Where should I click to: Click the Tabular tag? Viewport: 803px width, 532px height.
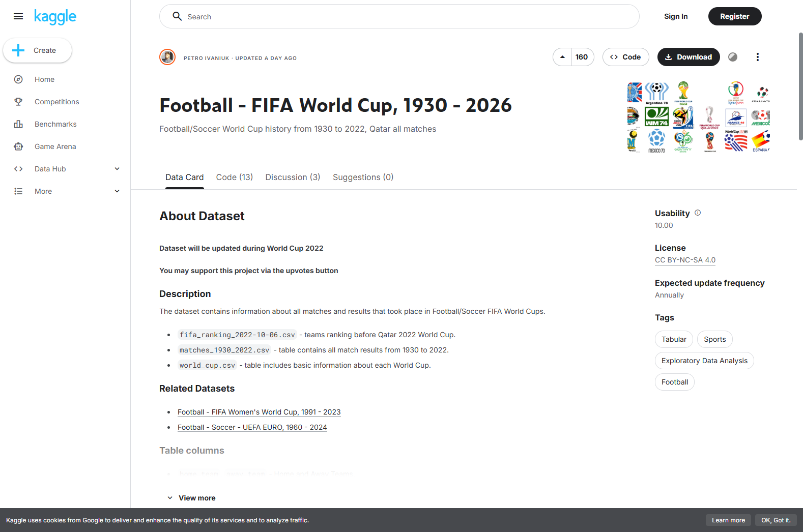[674, 339]
